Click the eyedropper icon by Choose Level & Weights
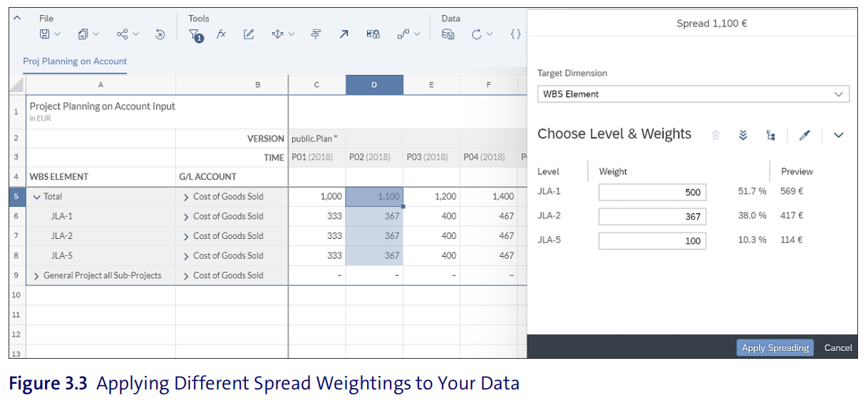 pos(805,135)
